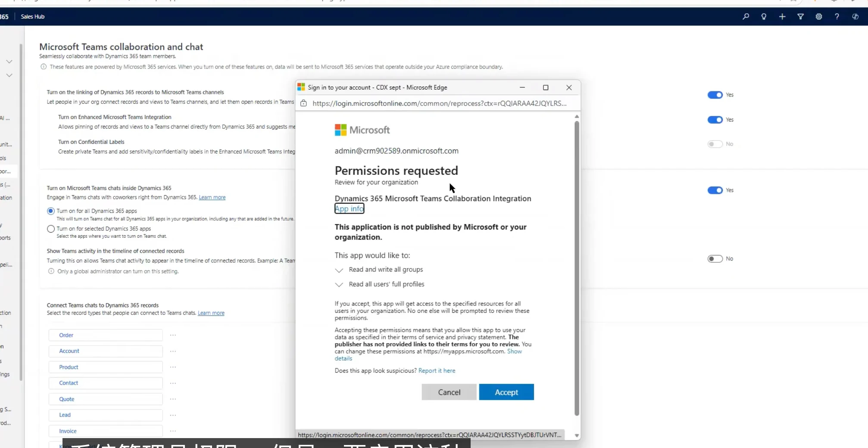Select the Order record type
The width and height of the screenshot is (868, 448).
106,335
